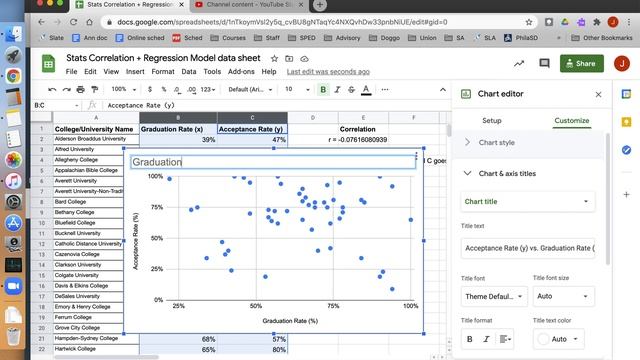Click the chart title text box Graduation
This screenshot has height=360, width=640.
(x=273, y=162)
